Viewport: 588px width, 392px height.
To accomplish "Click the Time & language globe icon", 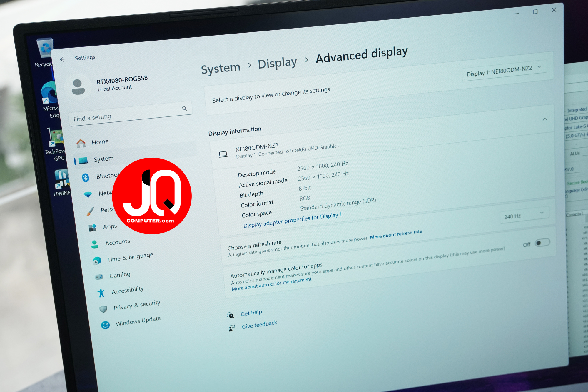I will (97, 261).
